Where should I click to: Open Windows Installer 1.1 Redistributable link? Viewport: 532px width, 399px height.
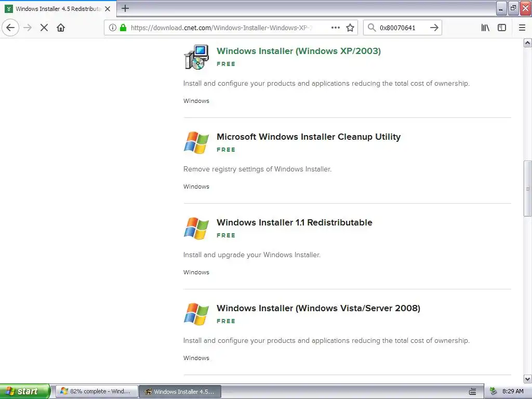pos(294,222)
